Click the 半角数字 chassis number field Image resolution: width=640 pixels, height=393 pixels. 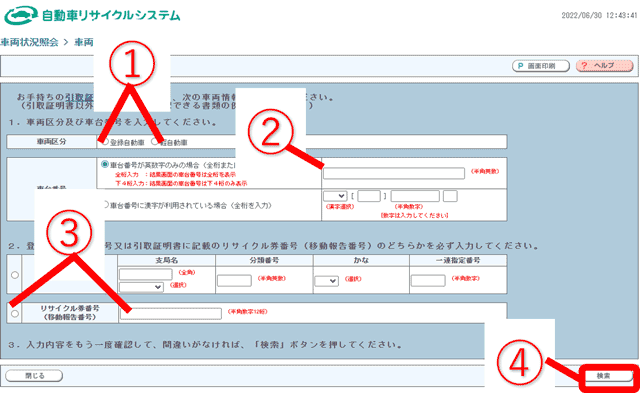(x=415, y=196)
